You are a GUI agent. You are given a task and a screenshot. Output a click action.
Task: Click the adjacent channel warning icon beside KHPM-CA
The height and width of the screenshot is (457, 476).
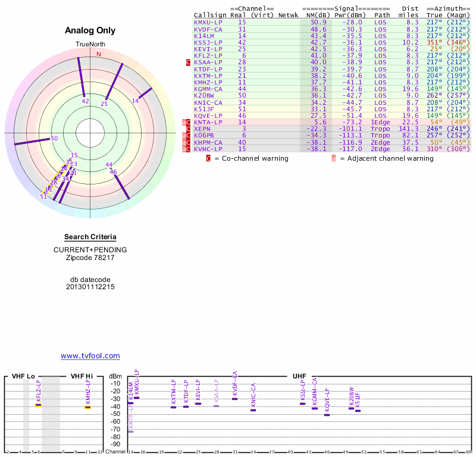point(184,142)
